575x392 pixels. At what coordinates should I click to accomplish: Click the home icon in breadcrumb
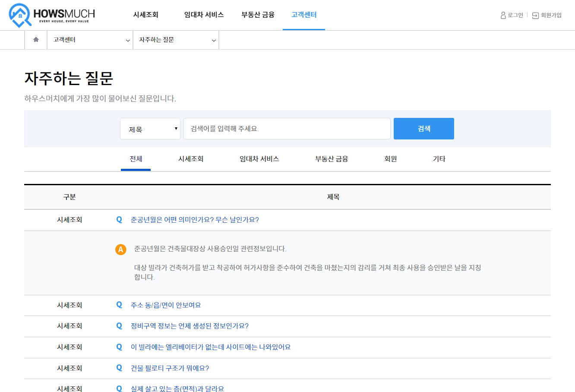click(x=36, y=40)
